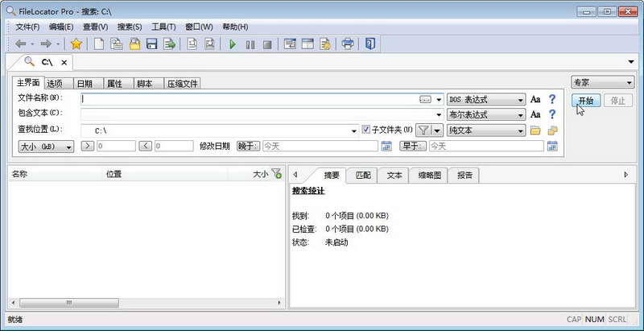The width and height of the screenshot is (644, 331).
Task: Toggle case sensitivity Aa for 包含文本 row
Action: (535, 114)
